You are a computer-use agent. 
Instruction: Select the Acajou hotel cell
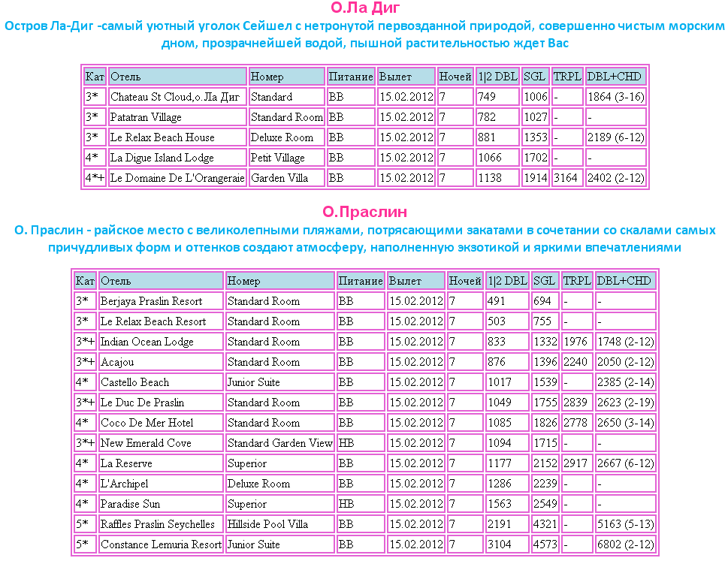point(118,362)
